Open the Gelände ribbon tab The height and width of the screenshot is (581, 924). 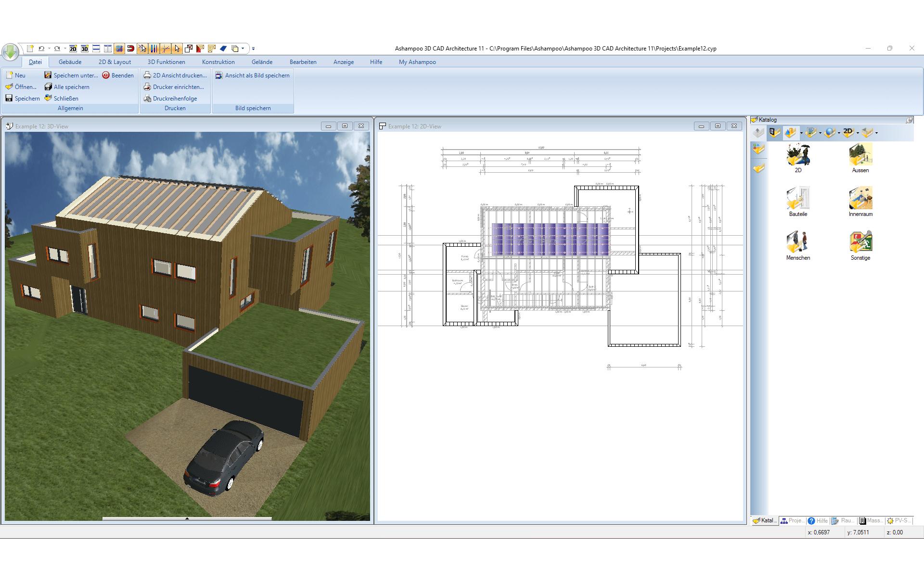tap(262, 62)
